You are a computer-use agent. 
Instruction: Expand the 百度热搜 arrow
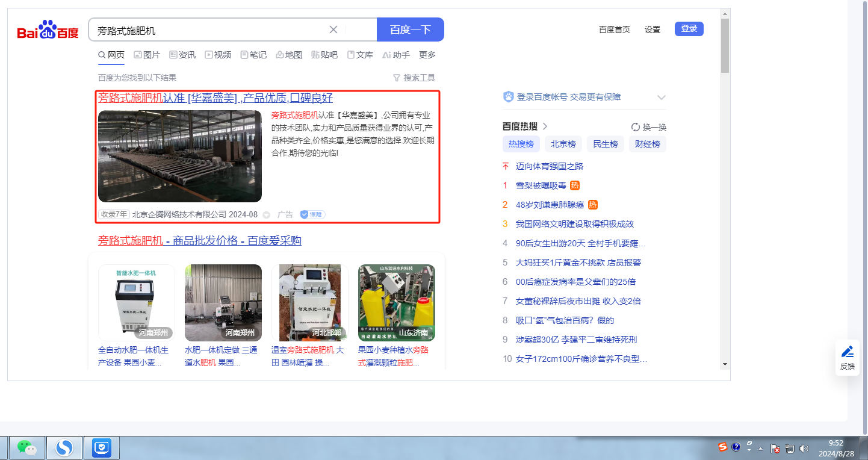[545, 126]
